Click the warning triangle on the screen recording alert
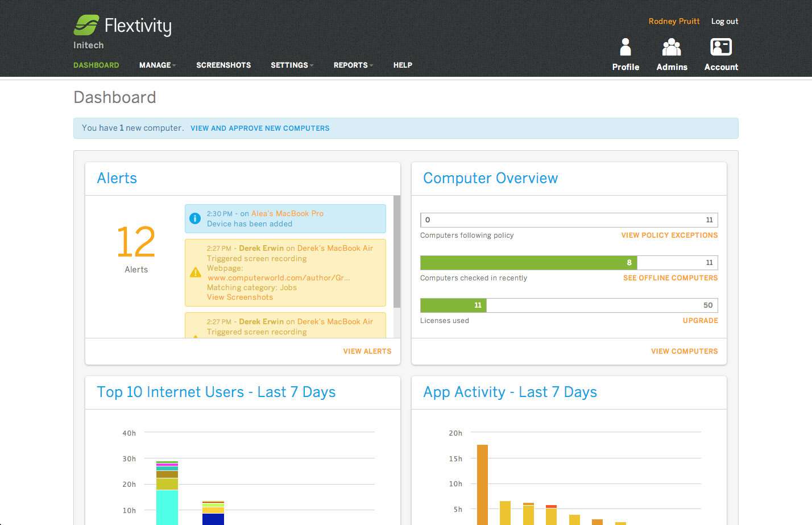 tap(195, 272)
